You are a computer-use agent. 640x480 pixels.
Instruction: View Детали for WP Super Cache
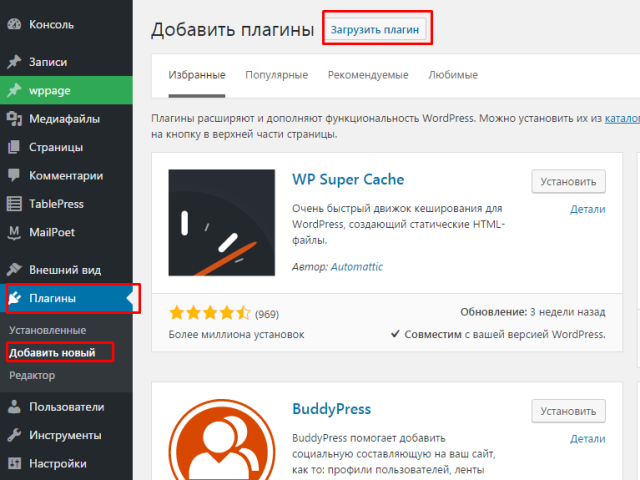(587, 209)
